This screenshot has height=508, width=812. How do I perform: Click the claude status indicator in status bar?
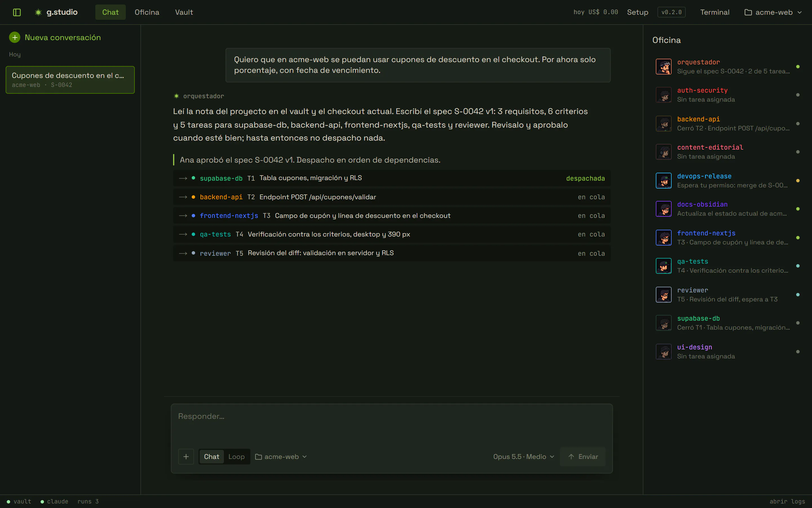tap(54, 501)
